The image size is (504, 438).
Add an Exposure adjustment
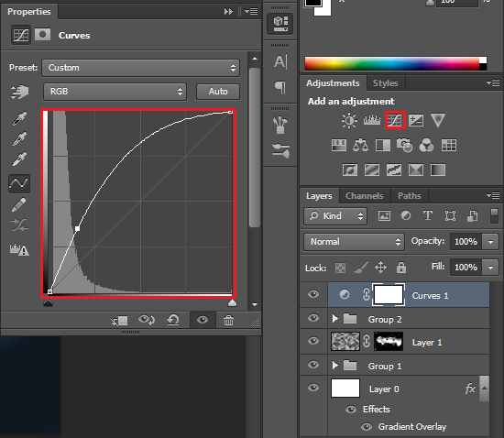(416, 121)
